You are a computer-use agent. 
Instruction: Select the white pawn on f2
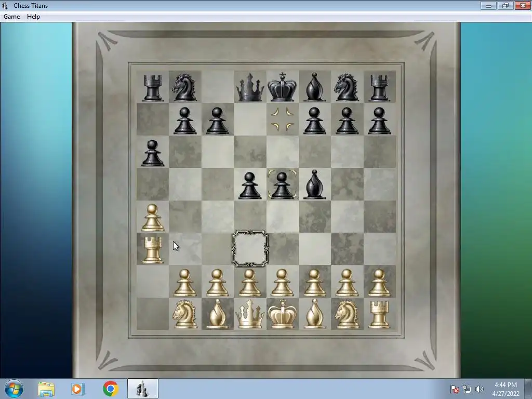pyautogui.click(x=314, y=283)
